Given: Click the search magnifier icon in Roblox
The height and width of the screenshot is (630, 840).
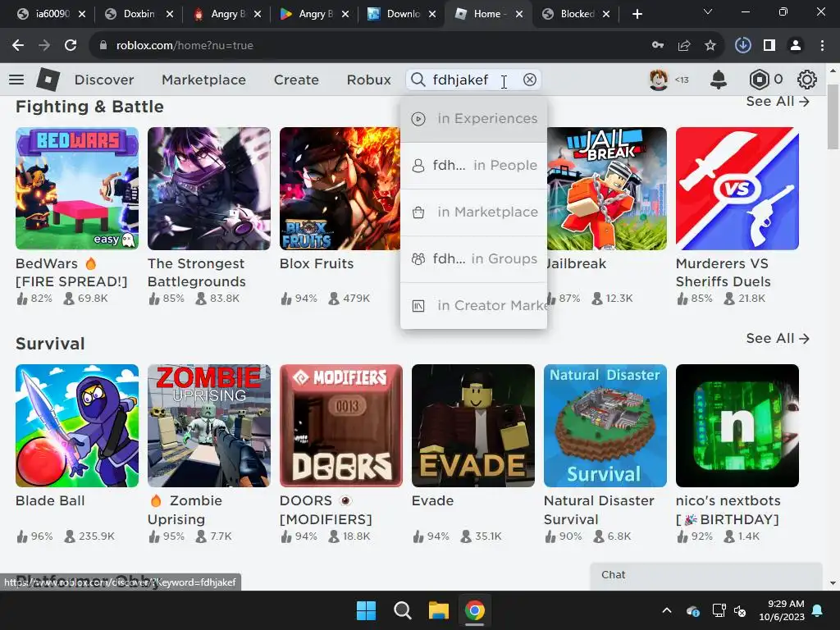Looking at the screenshot, I should (418, 80).
